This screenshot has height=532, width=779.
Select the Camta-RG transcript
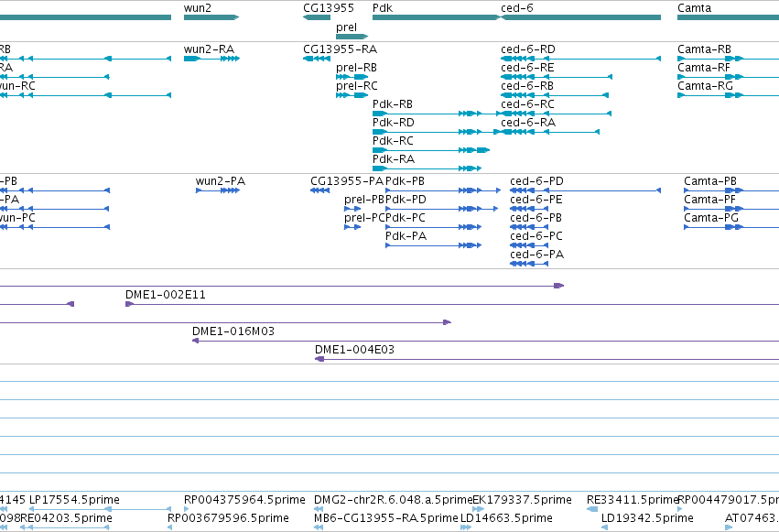[x=729, y=95]
